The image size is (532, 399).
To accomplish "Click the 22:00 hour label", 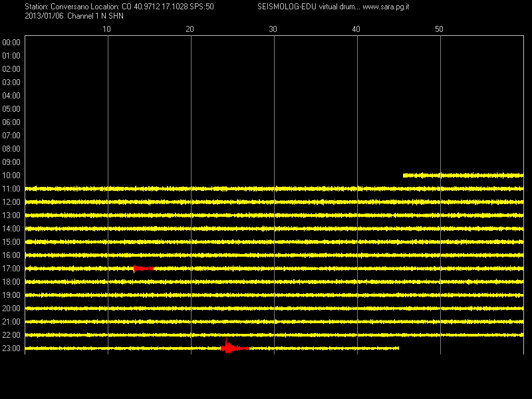I will tap(11, 335).
